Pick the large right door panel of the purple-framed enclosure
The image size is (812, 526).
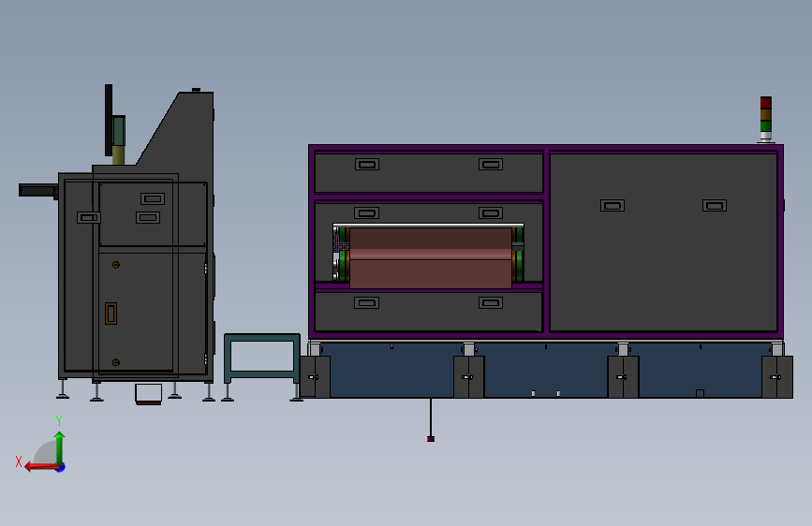coord(663,241)
